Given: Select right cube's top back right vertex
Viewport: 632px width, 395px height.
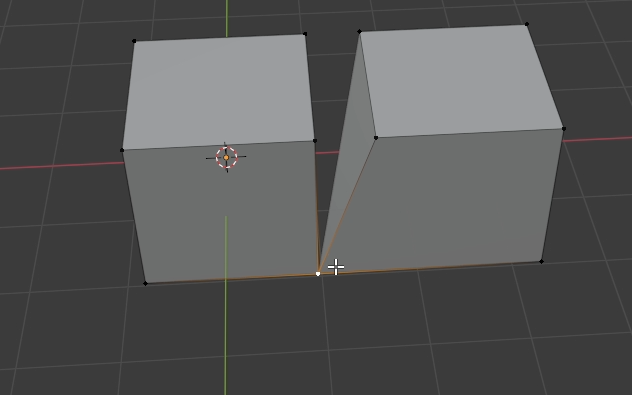Looking at the screenshot, I should (527, 25).
